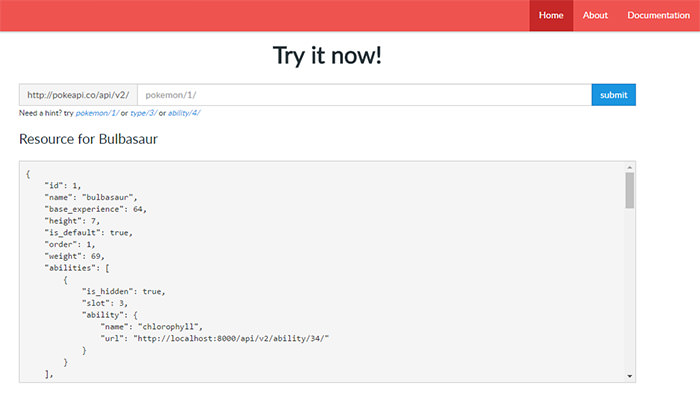The image size is (700, 394).
Task: Go to the About page
Action: coord(595,16)
